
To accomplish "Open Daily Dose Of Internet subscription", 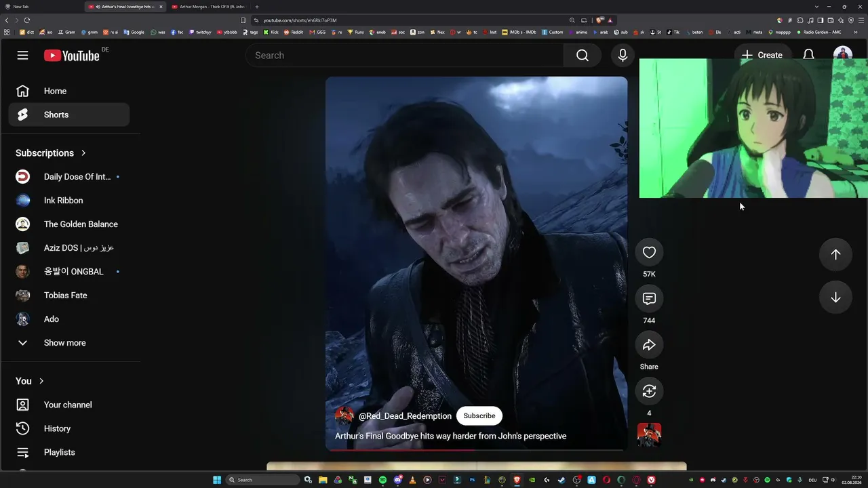I will tap(68, 177).
